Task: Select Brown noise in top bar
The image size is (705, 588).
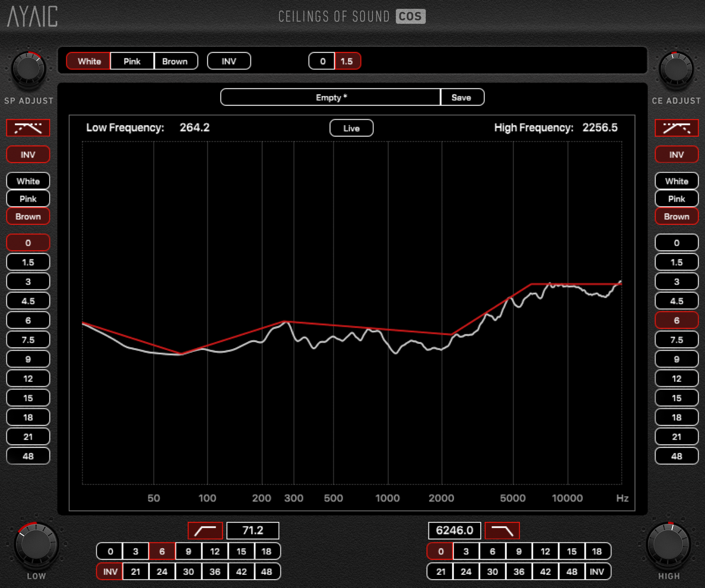Action: 175,61
